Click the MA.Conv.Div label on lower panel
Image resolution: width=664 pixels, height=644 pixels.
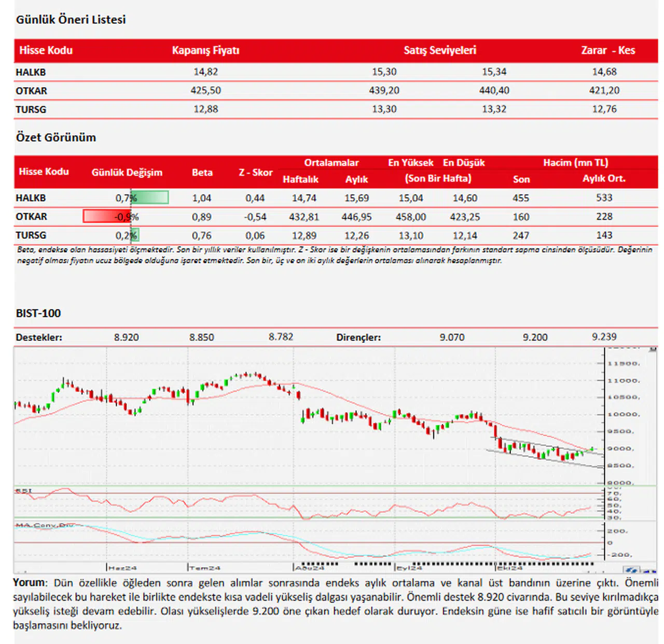tap(45, 525)
